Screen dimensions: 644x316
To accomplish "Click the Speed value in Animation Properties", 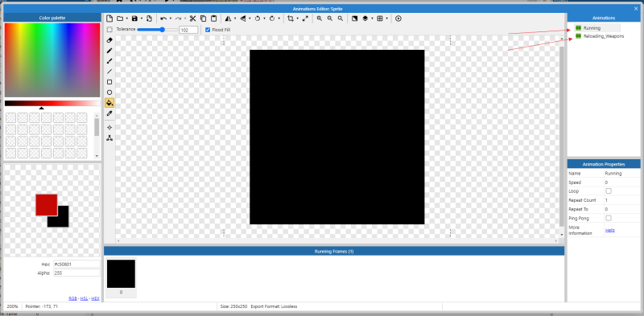I will click(x=621, y=183).
